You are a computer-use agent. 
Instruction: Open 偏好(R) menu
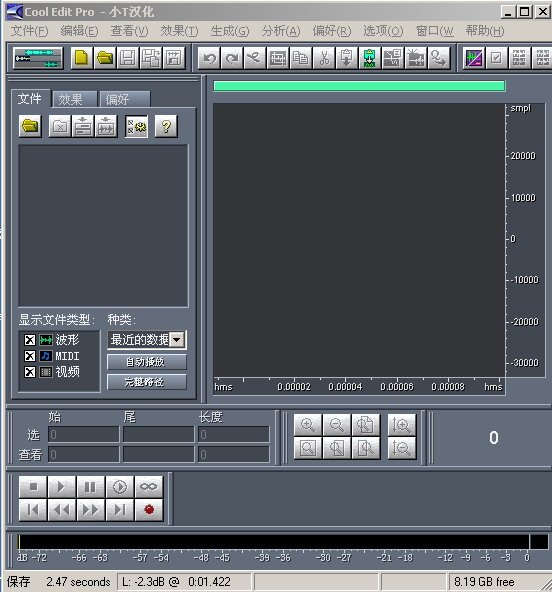[x=332, y=31]
